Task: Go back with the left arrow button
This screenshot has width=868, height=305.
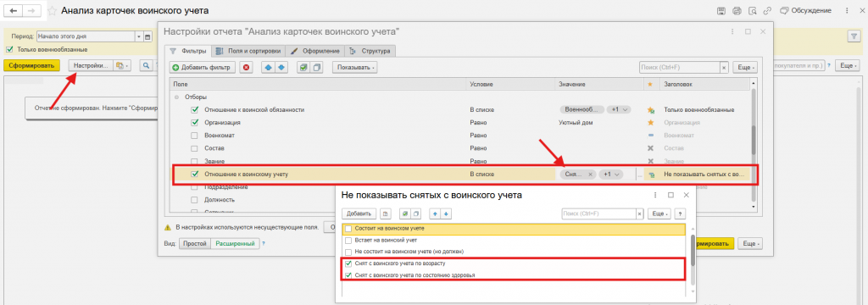Action: click(14, 10)
